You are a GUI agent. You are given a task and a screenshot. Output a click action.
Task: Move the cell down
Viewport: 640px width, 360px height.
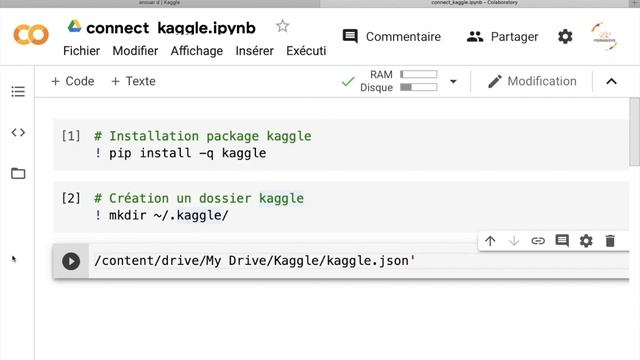pos(514,241)
